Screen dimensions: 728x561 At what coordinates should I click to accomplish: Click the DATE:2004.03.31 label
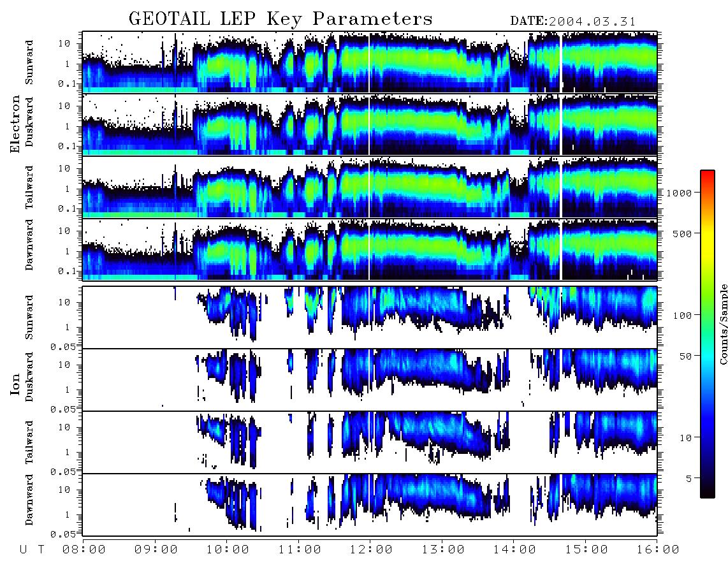(572, 22)
